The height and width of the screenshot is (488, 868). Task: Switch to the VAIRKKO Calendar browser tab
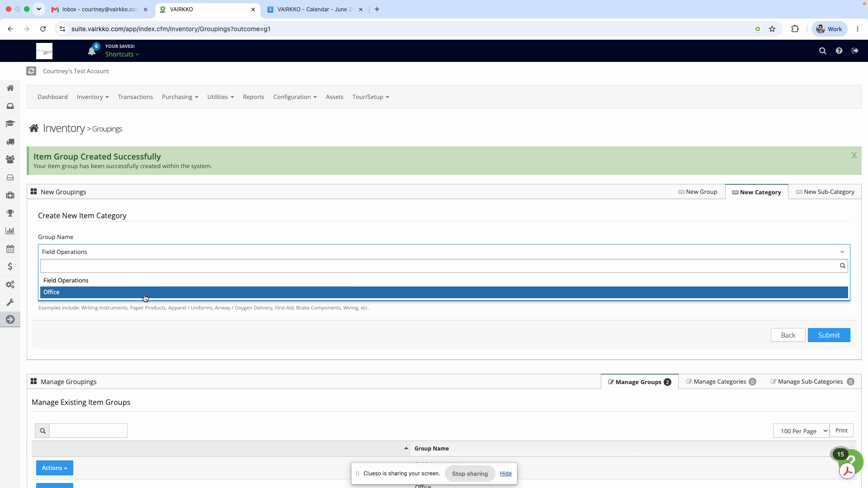[x=315, y=9]
